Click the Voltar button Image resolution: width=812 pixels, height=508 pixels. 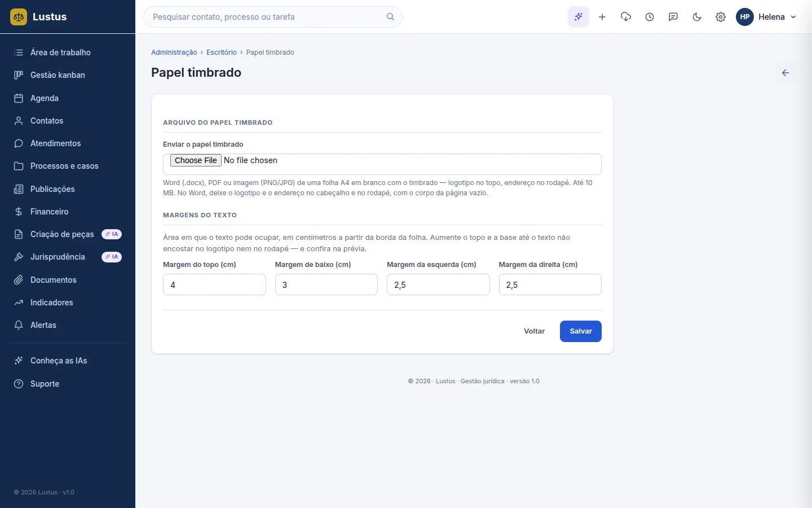point(534,331)
